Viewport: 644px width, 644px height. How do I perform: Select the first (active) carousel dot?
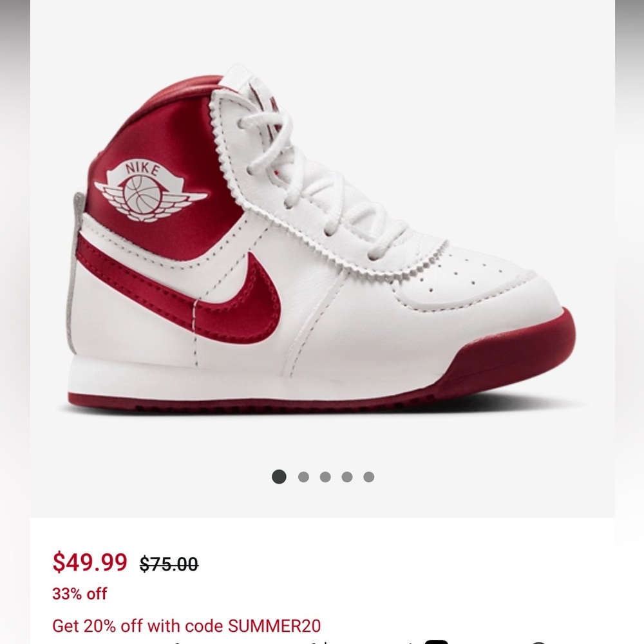(279, 477)
